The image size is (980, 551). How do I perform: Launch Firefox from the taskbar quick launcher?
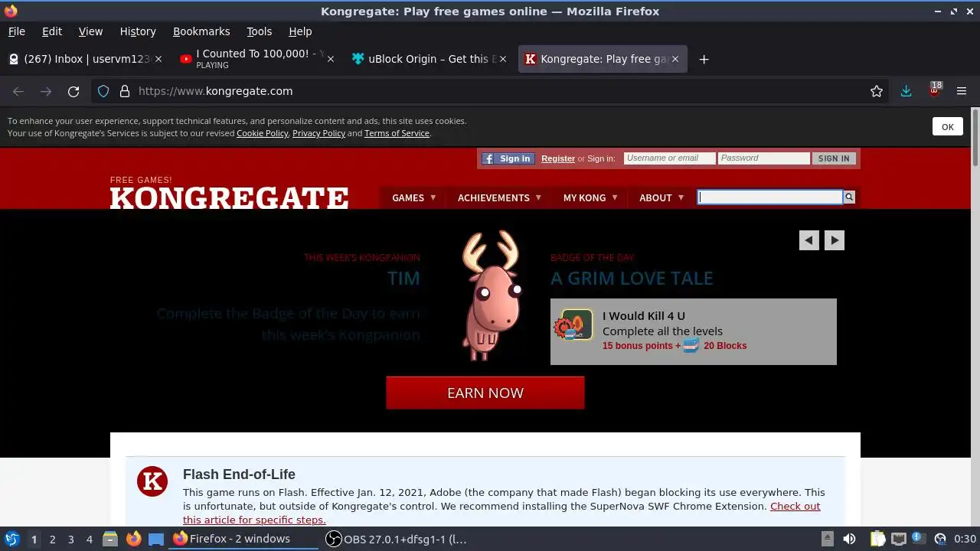(133, 539)
